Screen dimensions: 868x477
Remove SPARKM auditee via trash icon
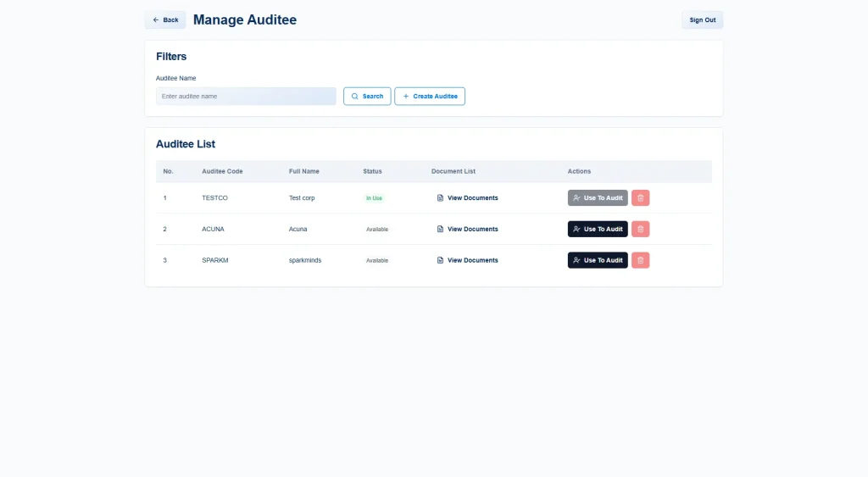pos(640,260)
